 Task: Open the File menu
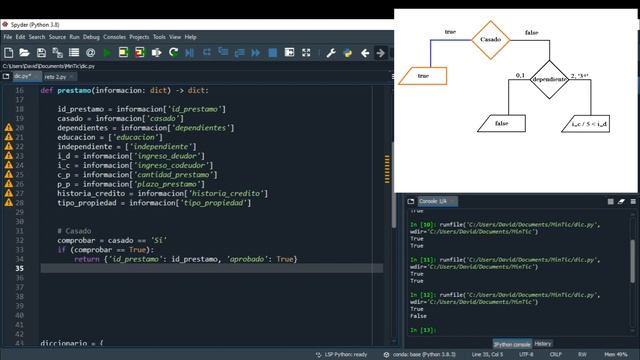pyautogui.click(x=8, y=37)
